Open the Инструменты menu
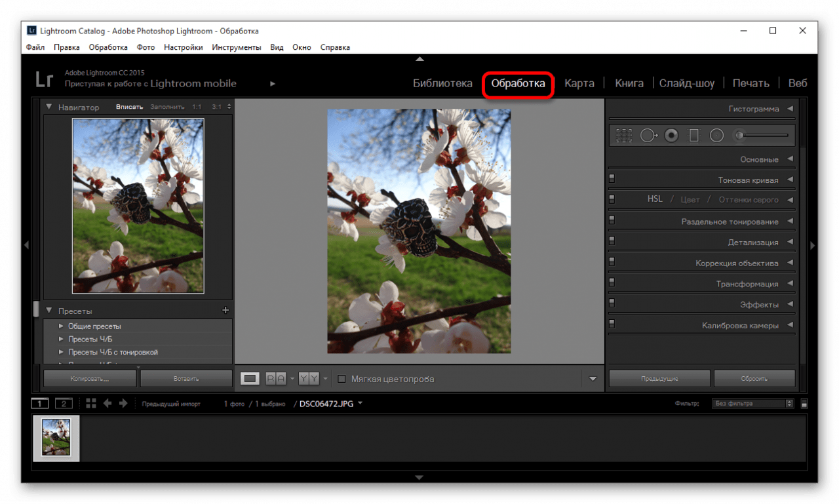The width and height of the screenshot is (839, 504). coord(237,47)
